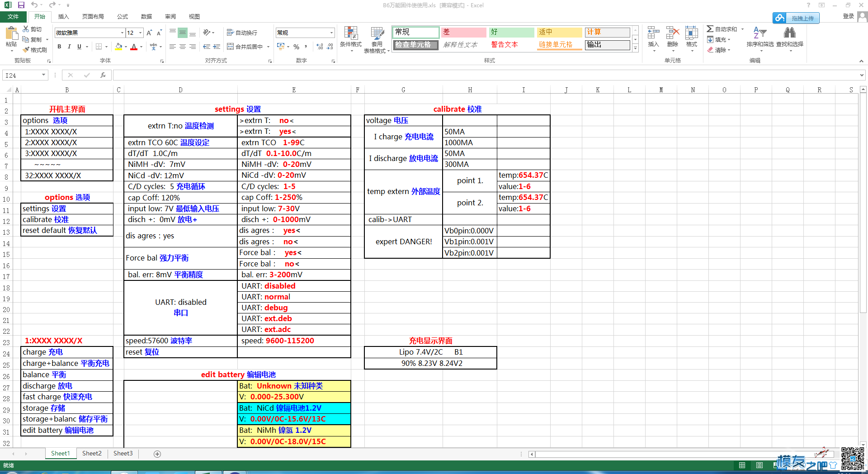This screenshot has width=868, height=474.
Task: Click the Format Painter (格式刷) brush
Action: click(x=26, y=50)
